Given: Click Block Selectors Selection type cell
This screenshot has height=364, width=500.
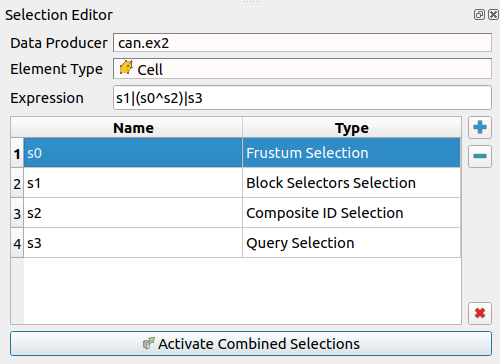Looking at the screenshot, I should pos(352,183).
